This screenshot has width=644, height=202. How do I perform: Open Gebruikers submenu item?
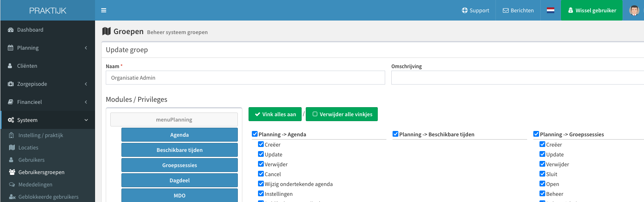pyautogui.click(x=48, y=160)
